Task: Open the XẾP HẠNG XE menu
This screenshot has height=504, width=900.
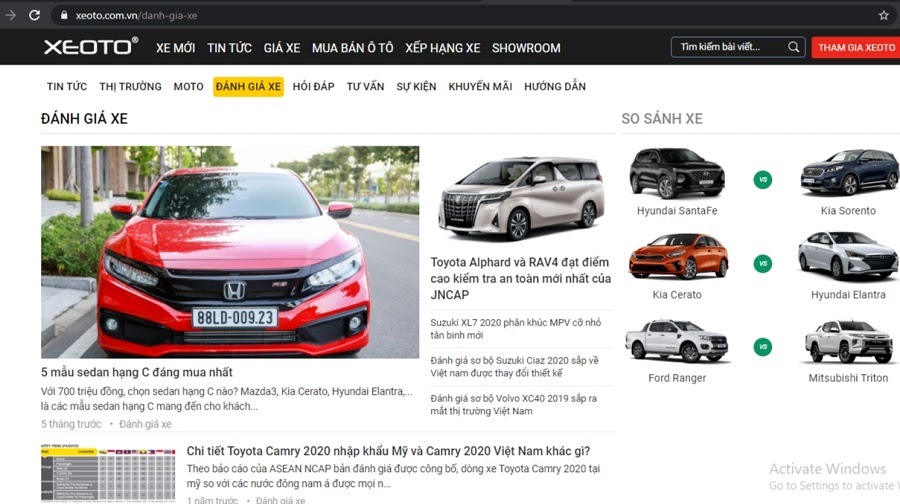Action: pyautogui.click(x=442, y=48)
